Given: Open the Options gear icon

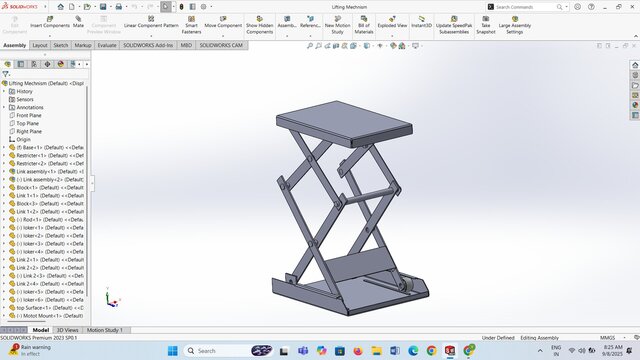Looking at the screenshot, I should click(x=203, y=7).
